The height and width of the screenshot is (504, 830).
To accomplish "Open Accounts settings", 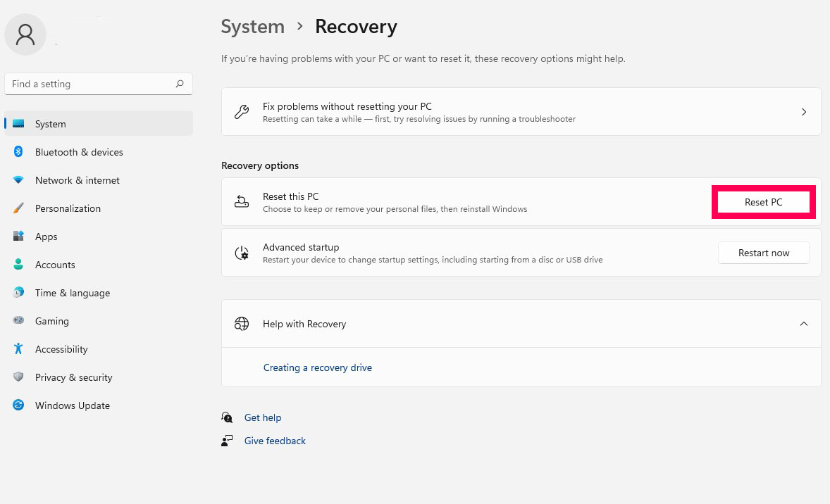I will [99, 265].
